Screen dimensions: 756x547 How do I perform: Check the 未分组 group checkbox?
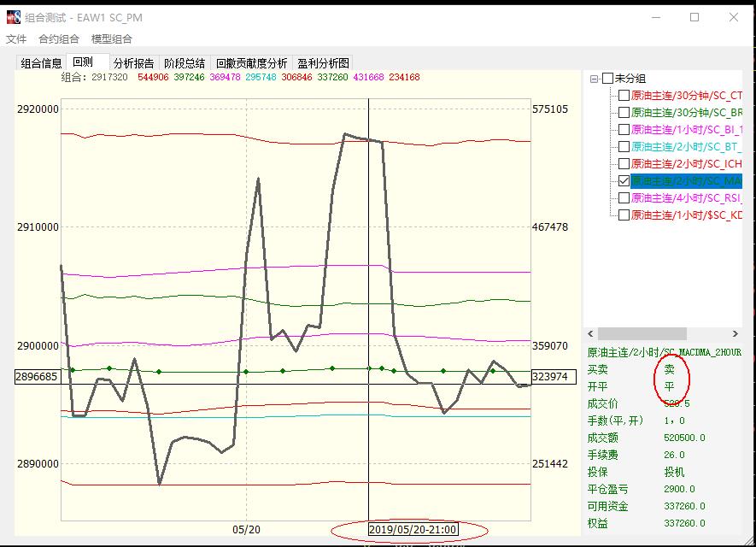607,79
